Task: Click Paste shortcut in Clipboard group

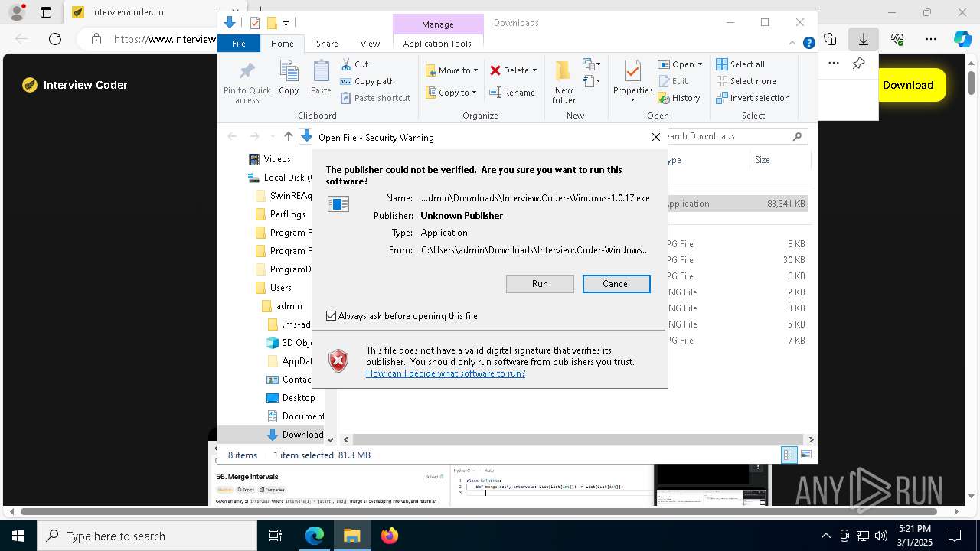Action: (376, 98)
